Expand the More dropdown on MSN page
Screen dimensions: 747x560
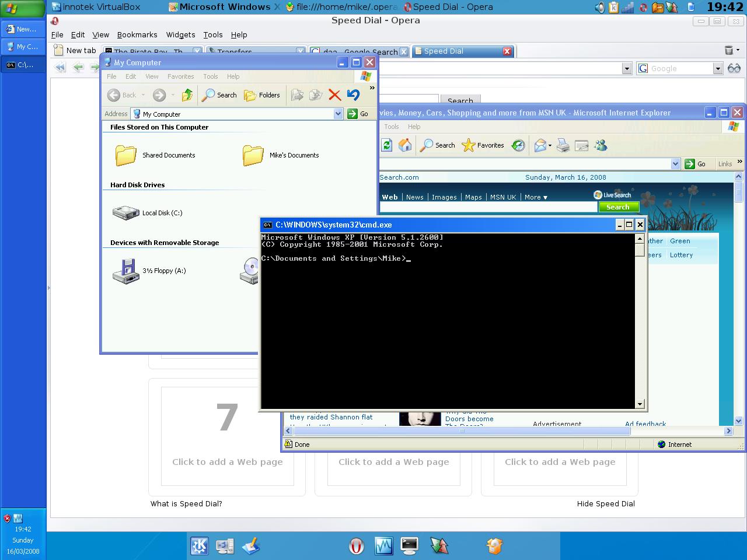click(536, 197)
